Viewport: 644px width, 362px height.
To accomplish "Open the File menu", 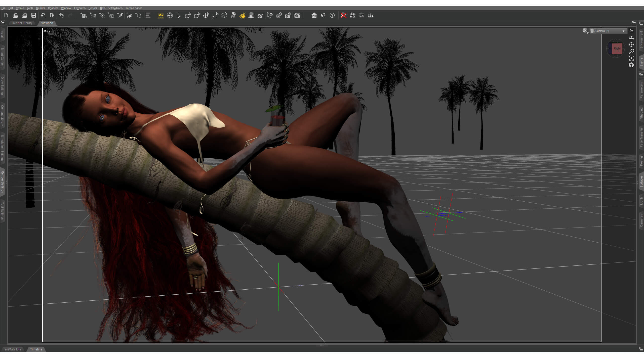I will point(4,8).
